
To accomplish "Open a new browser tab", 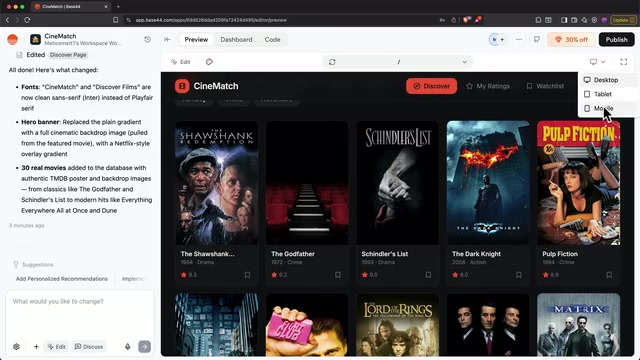I will (118, 7).
